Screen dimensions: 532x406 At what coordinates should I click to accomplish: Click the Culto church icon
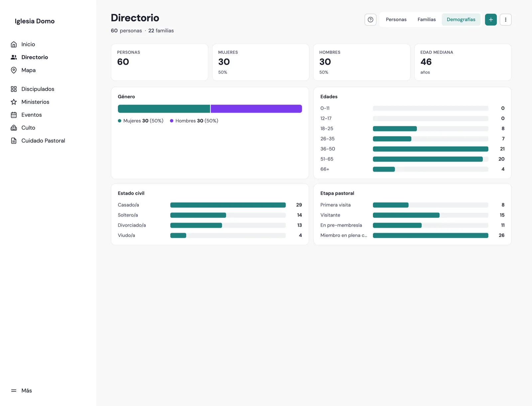[x=14, y=128]
